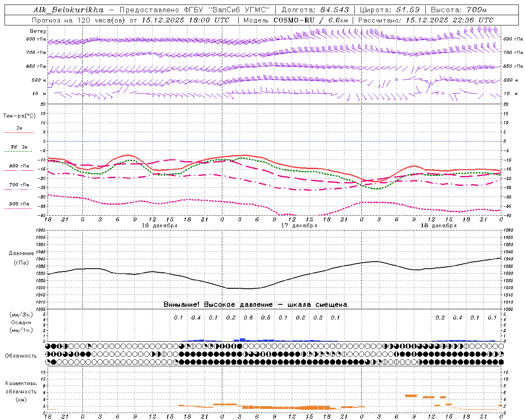Click the elevation label Высота: 700м
The width and height of the screenshot is (525, 420).
tap(459, 9)
